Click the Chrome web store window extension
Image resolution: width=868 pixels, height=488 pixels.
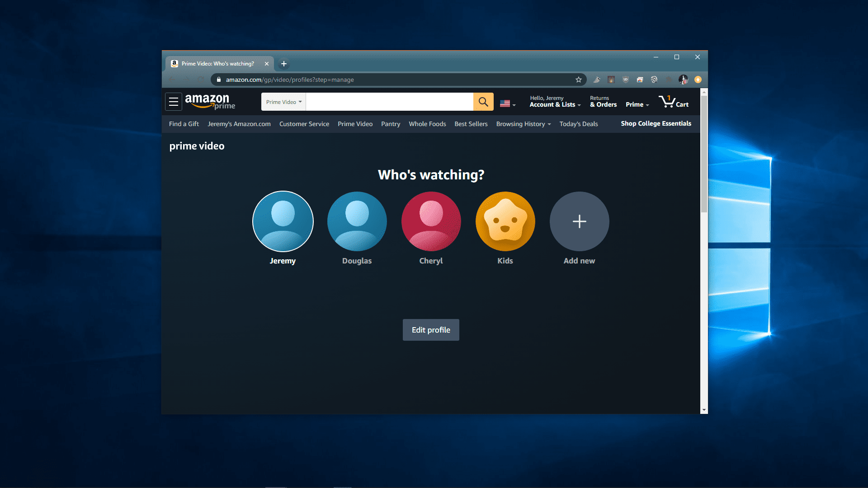(x=640, y=80)
